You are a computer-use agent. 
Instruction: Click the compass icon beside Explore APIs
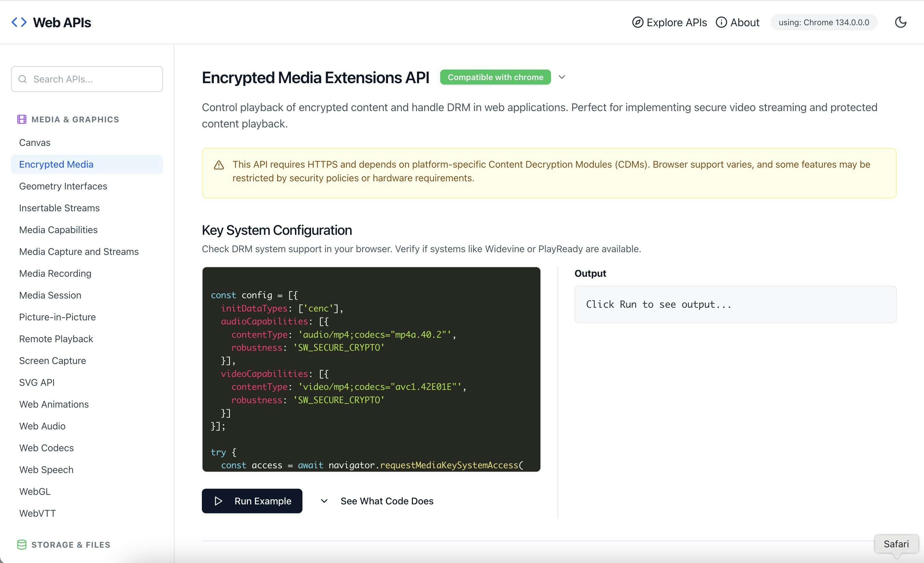pyautogui.click(x=637, y=22)
